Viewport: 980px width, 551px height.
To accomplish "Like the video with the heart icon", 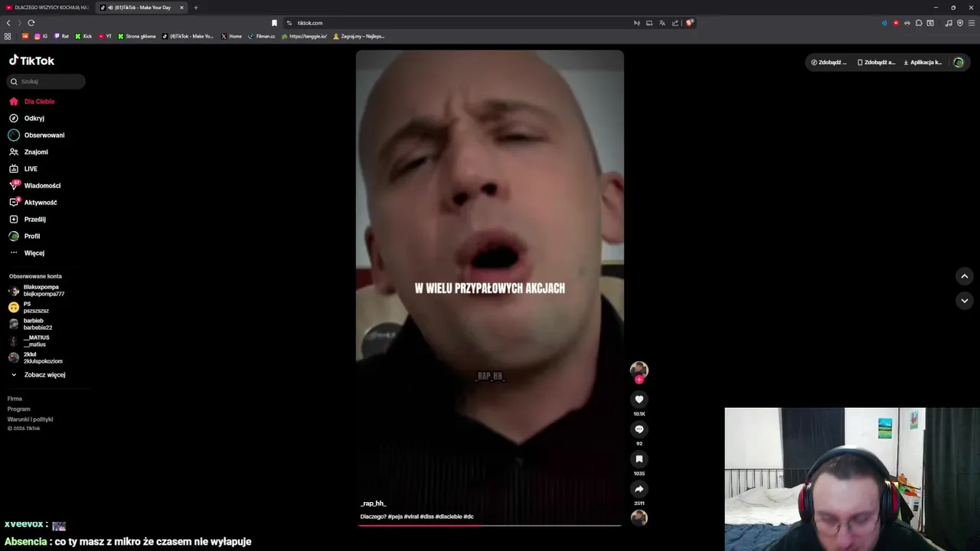I will point(639,399).
